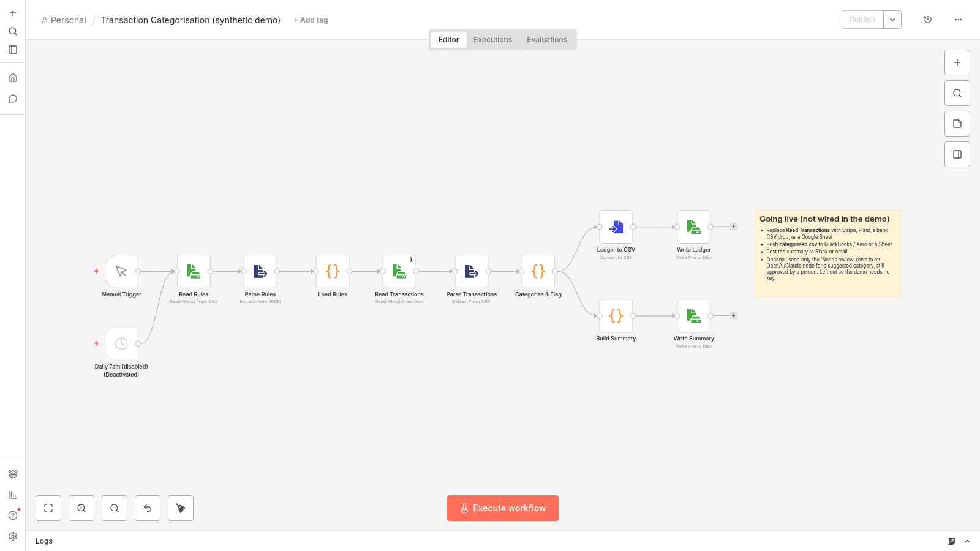This screenshot has height=551, width=980.
Task: Pop out the Logs panel
Action: click(x=951, y=541)
